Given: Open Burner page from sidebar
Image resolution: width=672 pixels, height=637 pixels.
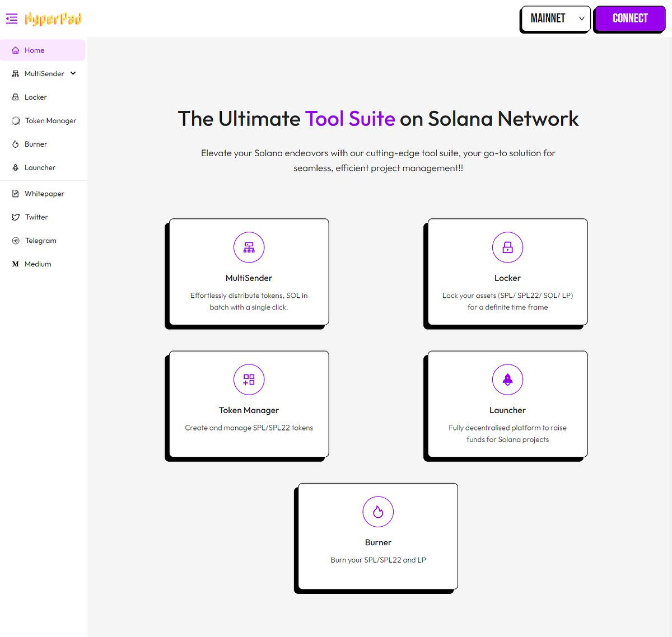Looking at the screenshot, I should point(43,144).
